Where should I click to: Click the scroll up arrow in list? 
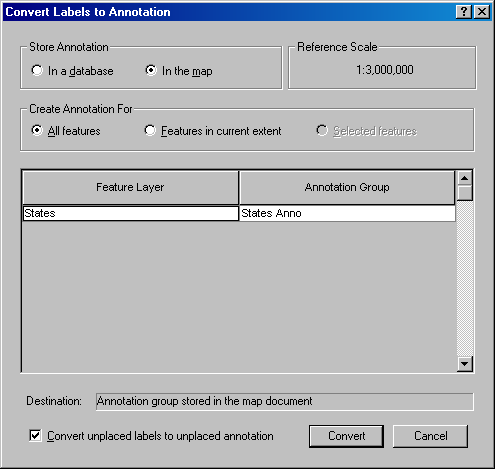tap(465, 178)
